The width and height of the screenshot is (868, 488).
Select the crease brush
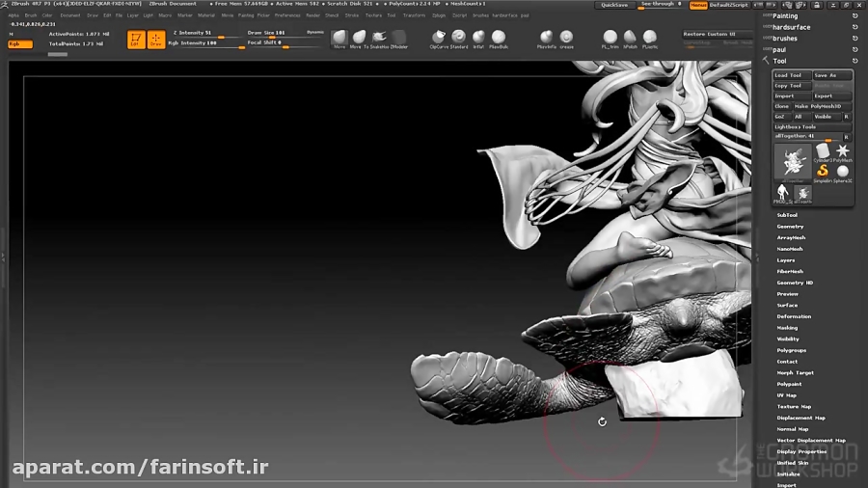click(566, 39)
